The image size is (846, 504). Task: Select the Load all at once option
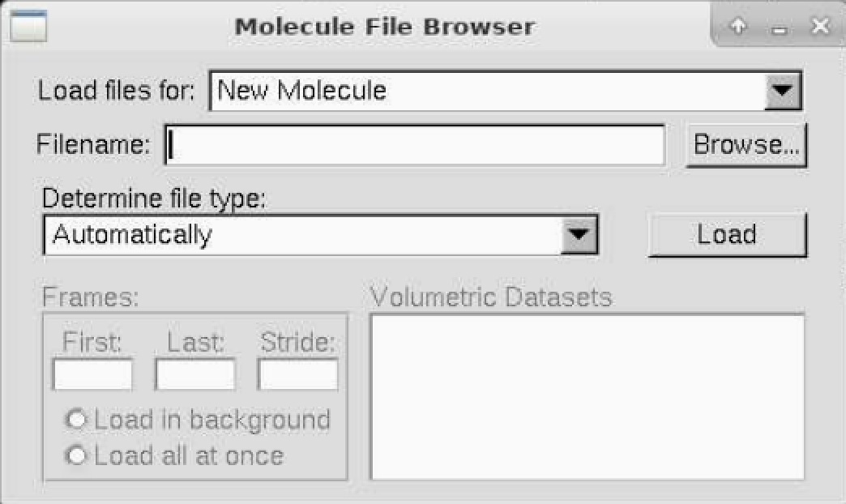pos(78,456)
